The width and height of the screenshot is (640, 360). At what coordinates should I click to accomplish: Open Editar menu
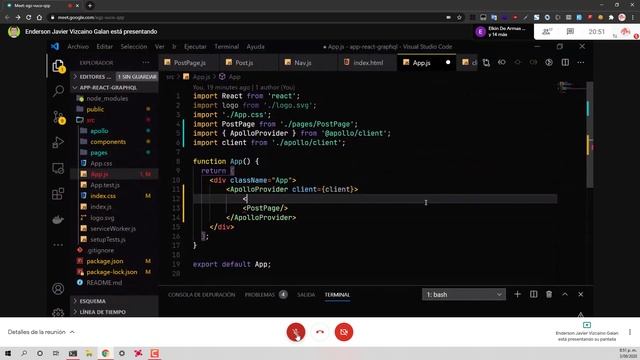tap(104, 47)
